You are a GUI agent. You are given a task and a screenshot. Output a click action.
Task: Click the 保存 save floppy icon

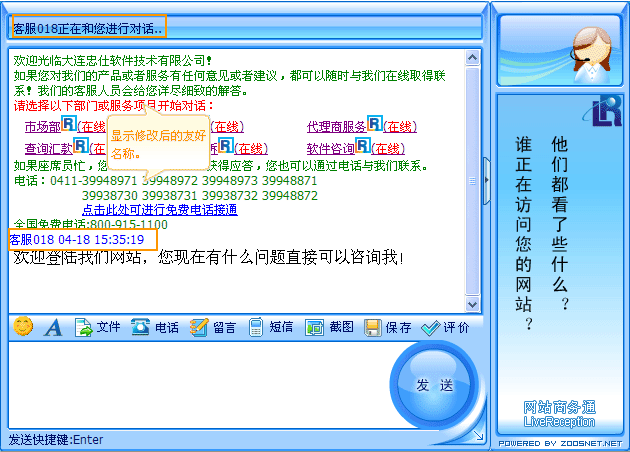(373, 327)
